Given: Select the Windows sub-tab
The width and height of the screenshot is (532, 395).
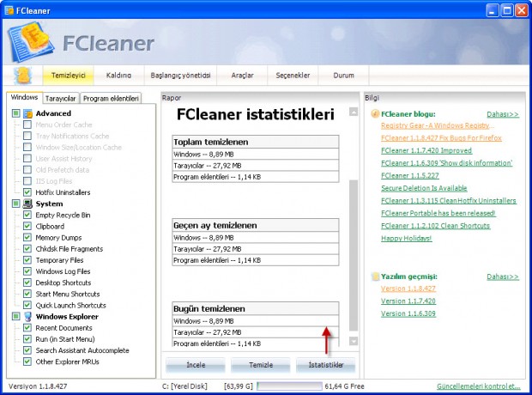Looking at the screenshot, I should tap(24, 98).
